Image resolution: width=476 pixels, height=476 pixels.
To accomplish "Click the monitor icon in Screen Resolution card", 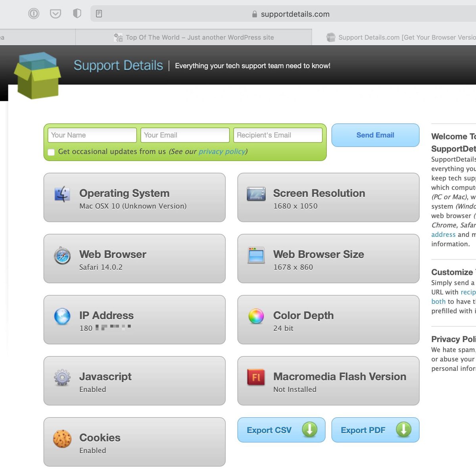I will tap(256, 194).
